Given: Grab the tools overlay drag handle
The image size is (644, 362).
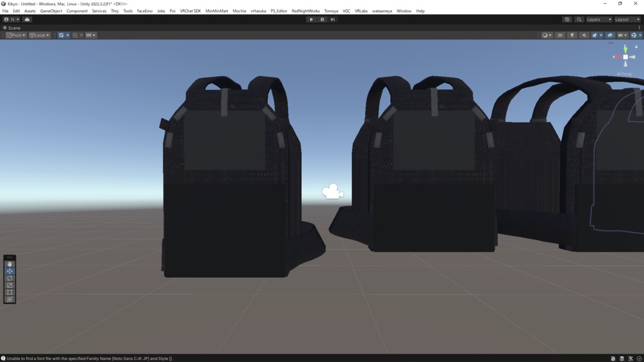Looking at the screenshot, I should 9,257.
